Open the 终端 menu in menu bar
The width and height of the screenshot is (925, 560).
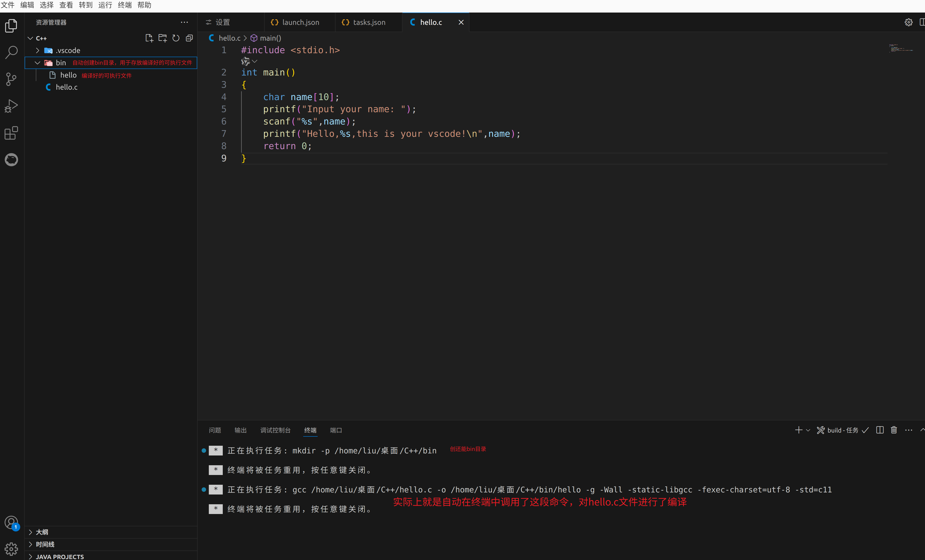coord(125,5)
